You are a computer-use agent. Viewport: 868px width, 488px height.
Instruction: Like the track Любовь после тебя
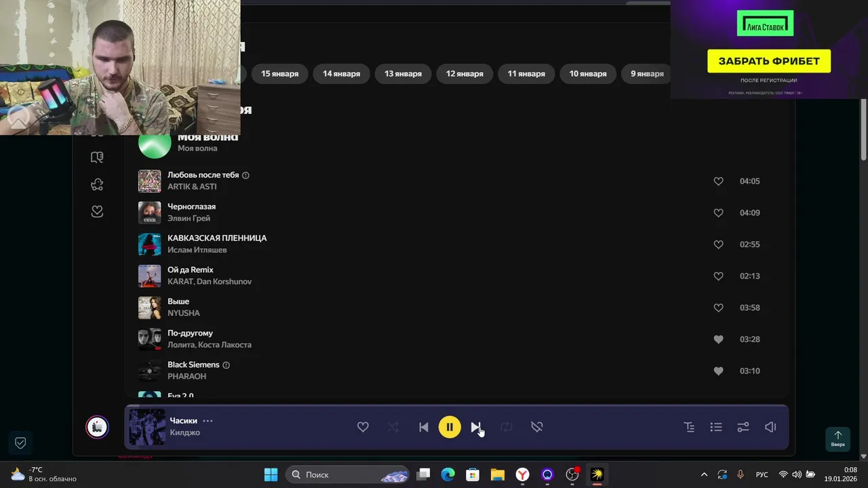pyautogui.click(x=719, y=182)
